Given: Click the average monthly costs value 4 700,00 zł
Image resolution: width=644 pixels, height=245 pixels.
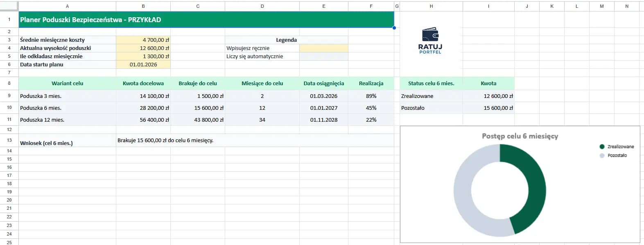Looking at the screenshot, I should pos(143,40).
